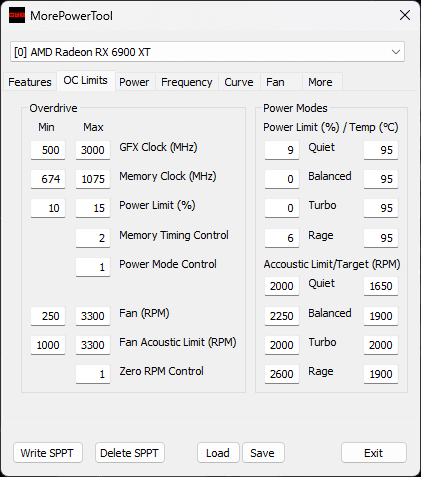Click the 'GFX Clock (MHz)' label
421x477 pixels.
coord(158,147)
